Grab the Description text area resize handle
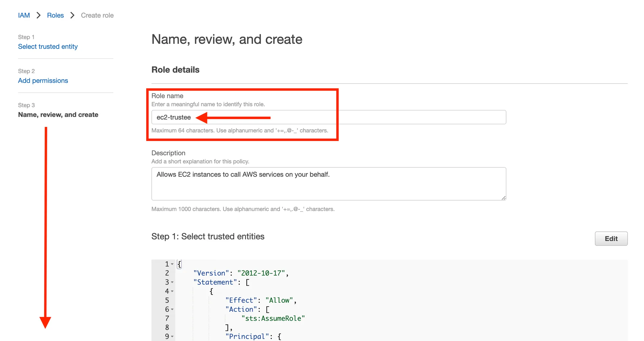 pos(504,198)
